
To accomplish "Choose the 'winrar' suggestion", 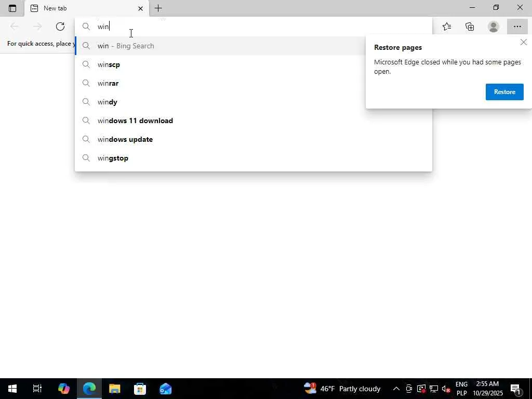I will pos(220,83).
